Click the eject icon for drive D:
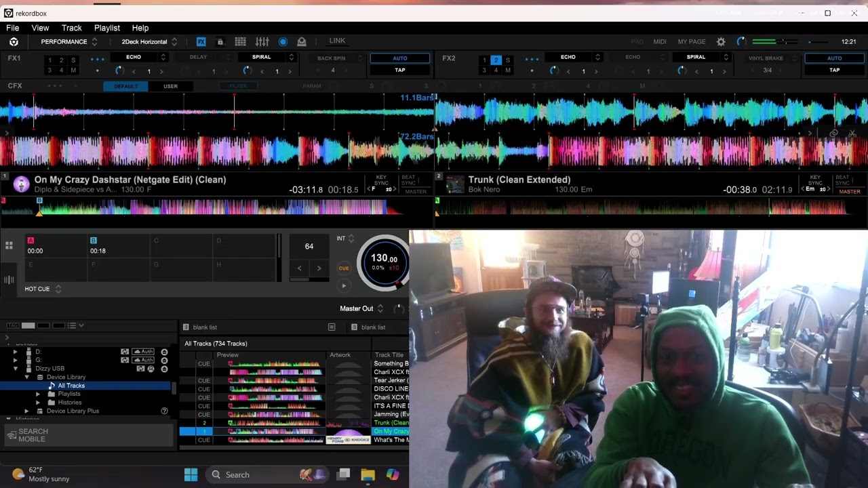The height and width of the screenshot is (488, 868). pyautogui.click(x=164, y=352)
